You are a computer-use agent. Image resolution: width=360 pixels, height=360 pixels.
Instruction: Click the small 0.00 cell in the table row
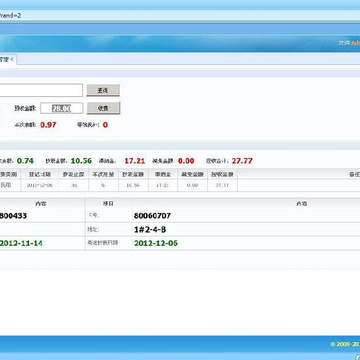tap(192, 185)
